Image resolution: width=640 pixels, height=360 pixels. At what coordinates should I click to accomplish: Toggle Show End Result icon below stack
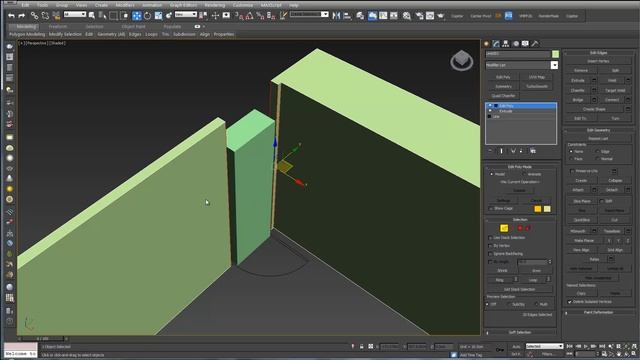[502, 151]
